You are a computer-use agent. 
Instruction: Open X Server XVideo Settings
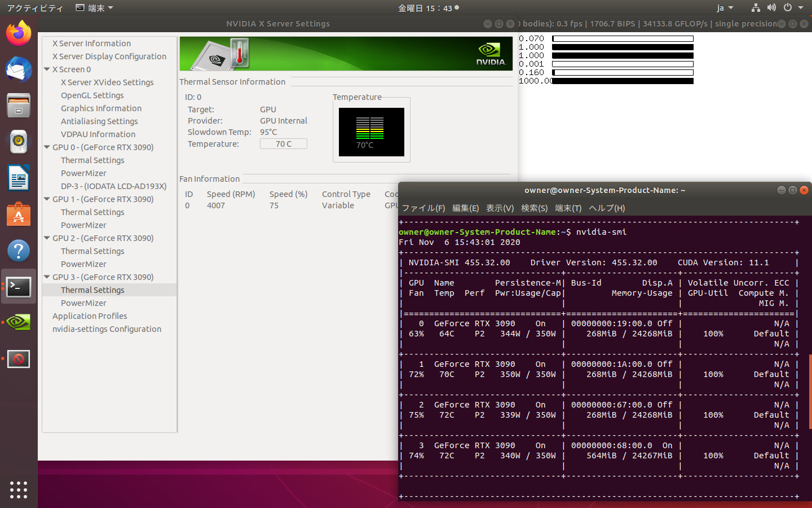(x=107, y=82)
